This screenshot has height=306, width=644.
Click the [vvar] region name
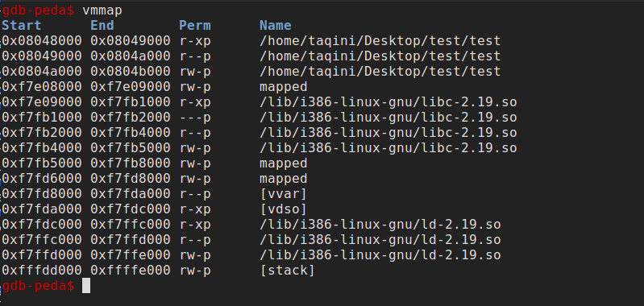pos(284,193)
